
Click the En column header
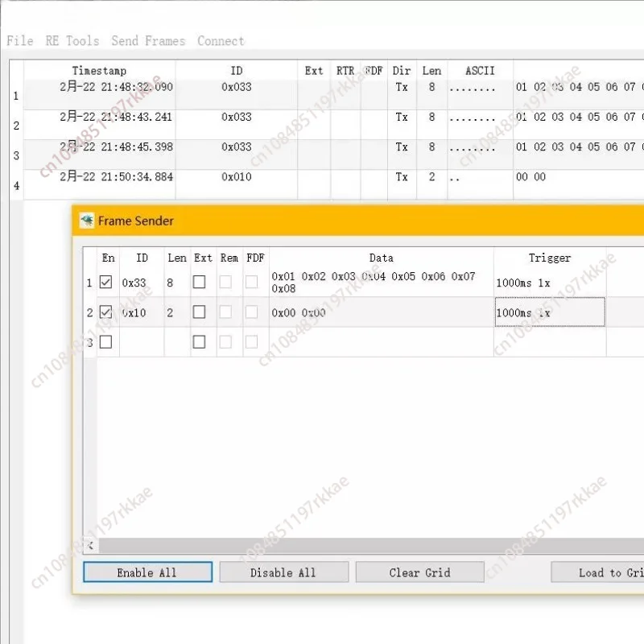click(109, 258)
